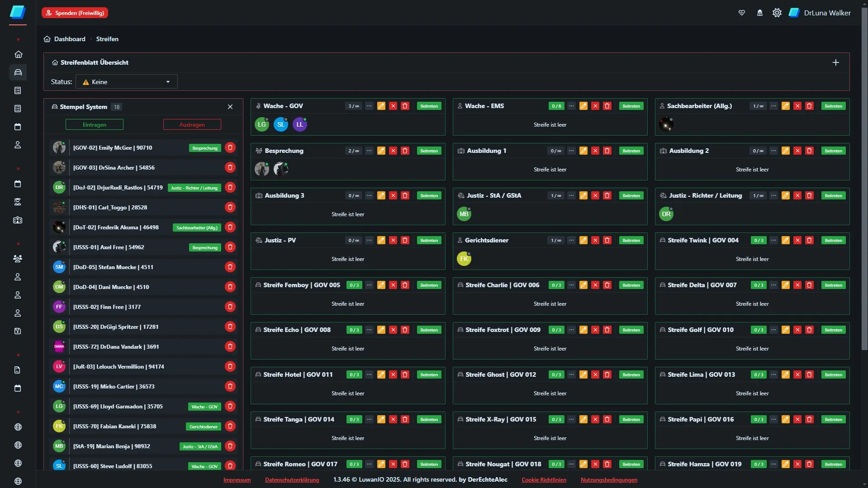The image size is (868, 488).
Task: Add a new Streife with the plus icon
Action: point(835,62)
